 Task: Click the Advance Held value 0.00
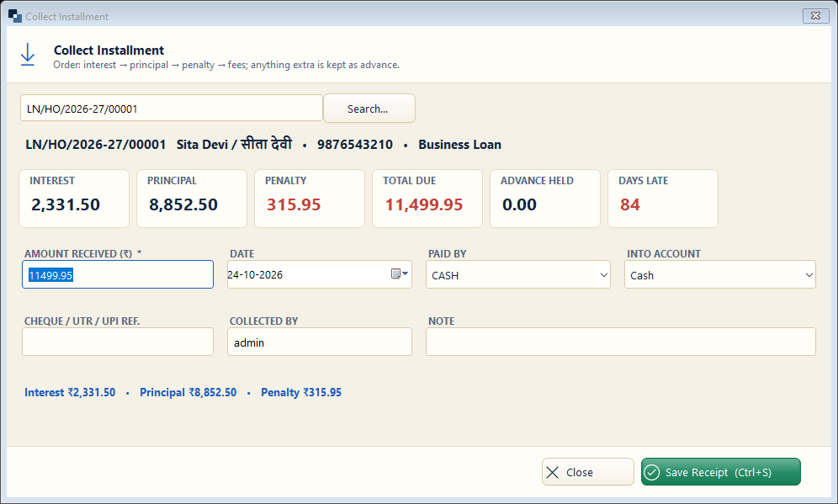tap(519, 204)
